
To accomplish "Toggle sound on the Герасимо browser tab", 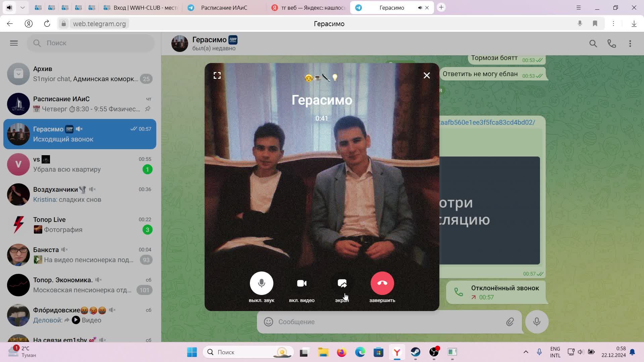I will (420, 8).
